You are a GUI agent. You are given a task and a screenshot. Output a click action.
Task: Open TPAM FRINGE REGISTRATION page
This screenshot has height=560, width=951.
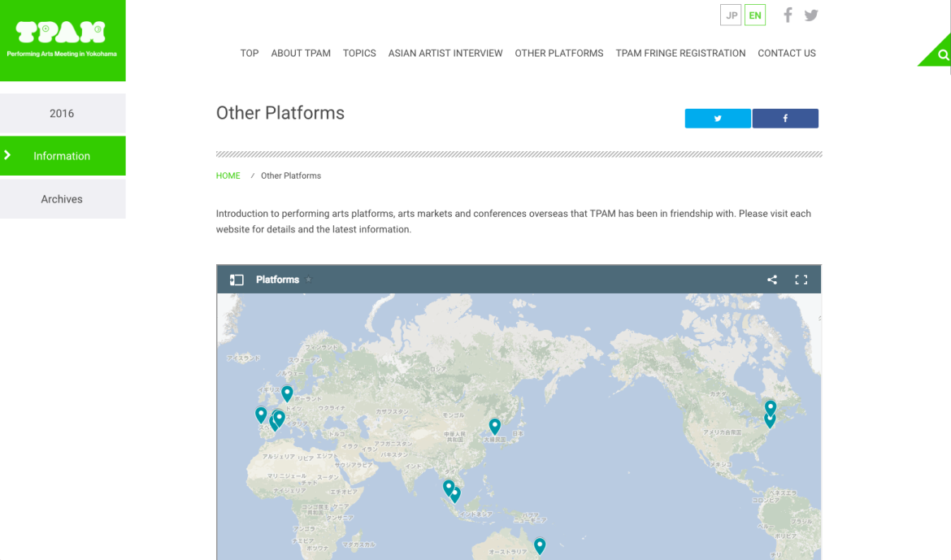(x=680, y=54)
